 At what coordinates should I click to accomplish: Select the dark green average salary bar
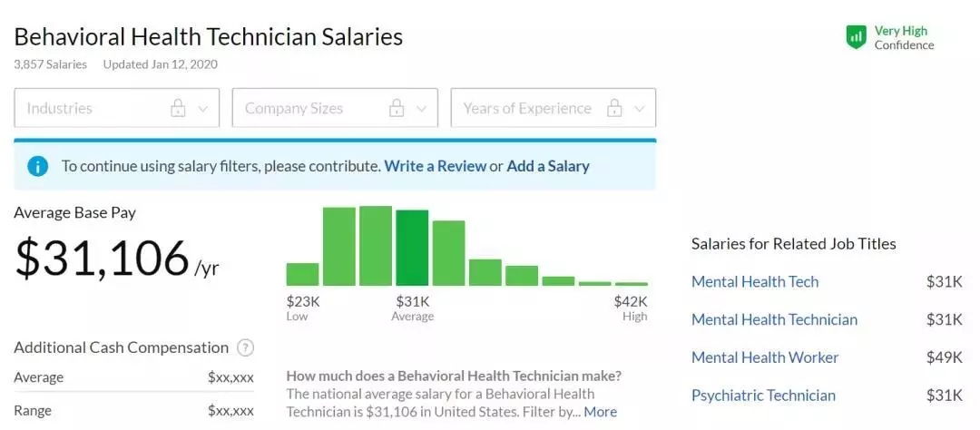(412, 248)
